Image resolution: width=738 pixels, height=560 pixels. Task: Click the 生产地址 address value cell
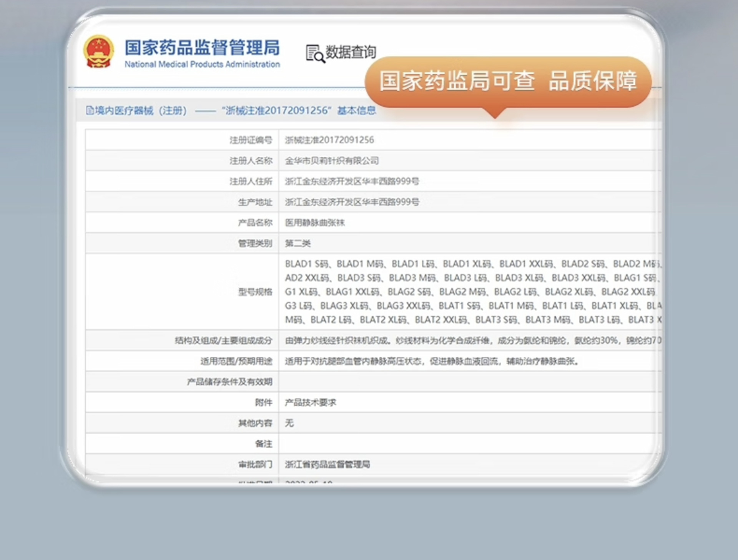click(x=352, y=202)
